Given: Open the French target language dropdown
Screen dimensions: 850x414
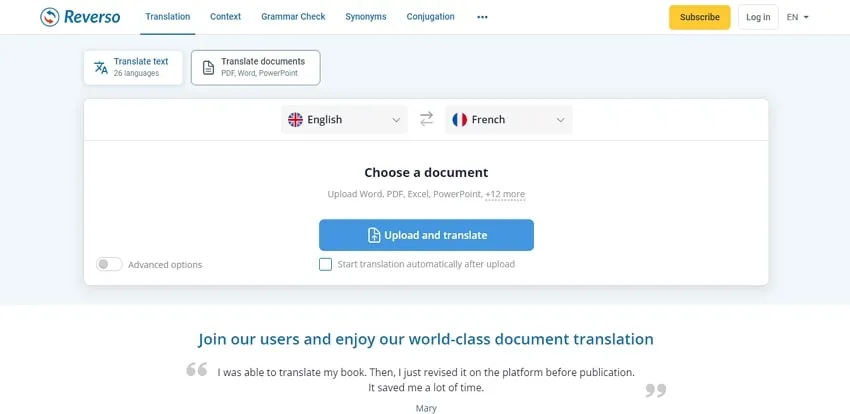Looking at the screenshot, I should (x=508, y=120).
